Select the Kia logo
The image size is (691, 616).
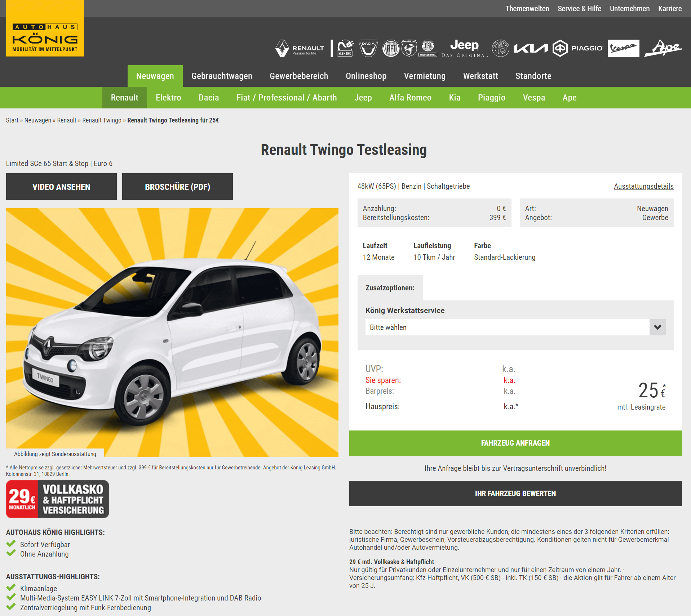[x=531, y=48]
